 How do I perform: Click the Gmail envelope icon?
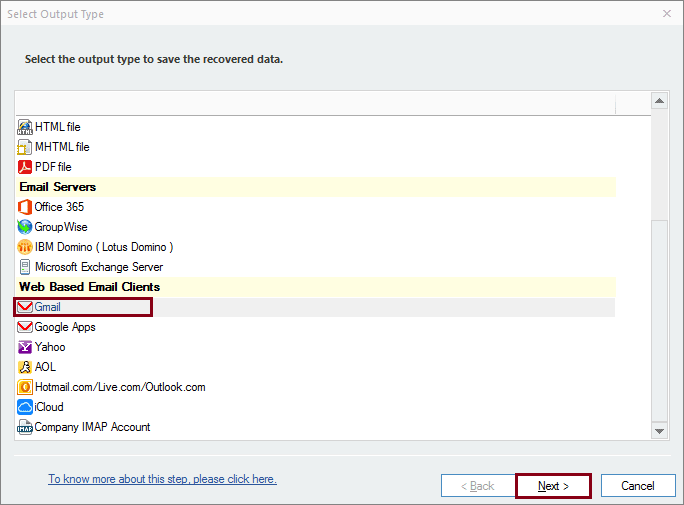tap(25, 307)
